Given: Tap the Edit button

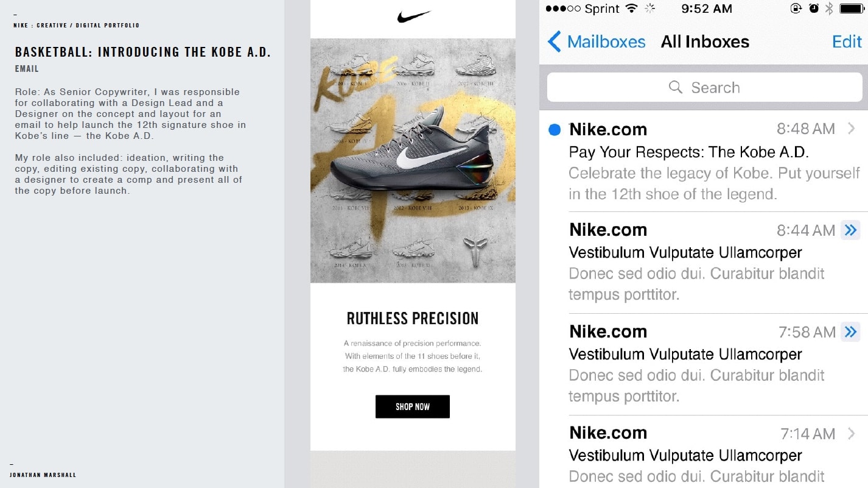Looking at the screenshot, I should point(847,41).
